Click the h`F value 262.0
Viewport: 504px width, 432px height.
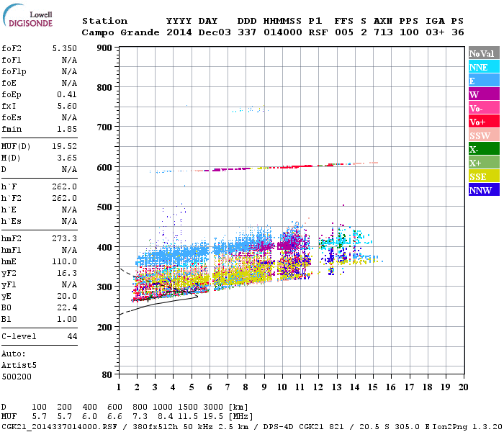[x=65, y=186]
